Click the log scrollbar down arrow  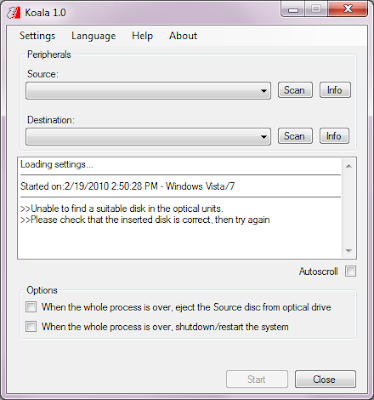(349, 251)
